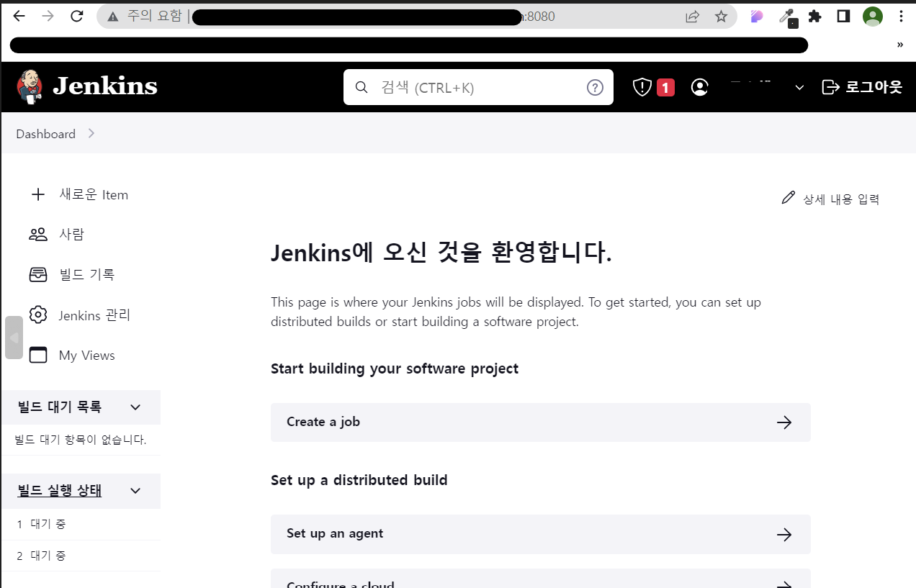
Task: Expand the user menu dropdown arrow
Action: tap(799, 88)
